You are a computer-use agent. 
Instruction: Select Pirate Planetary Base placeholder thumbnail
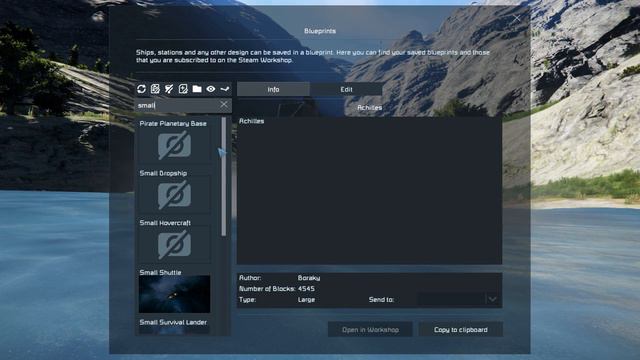174,145
